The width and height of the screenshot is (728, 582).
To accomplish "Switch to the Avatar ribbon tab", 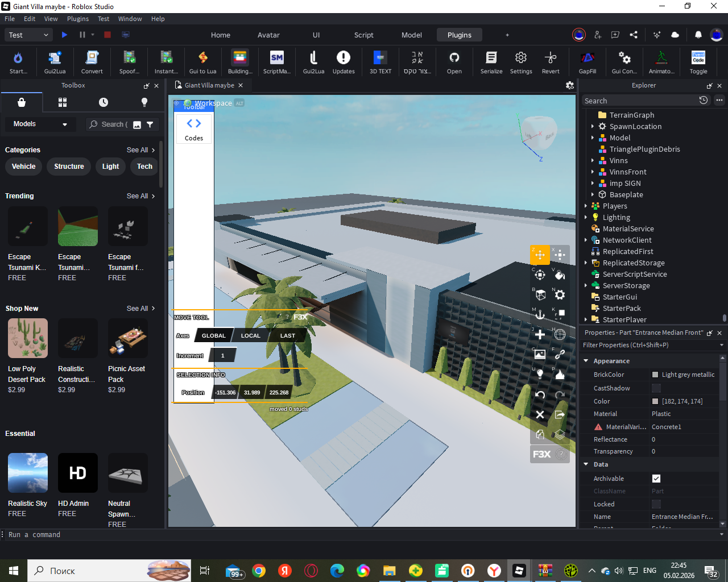I will (x=268, y=35).
